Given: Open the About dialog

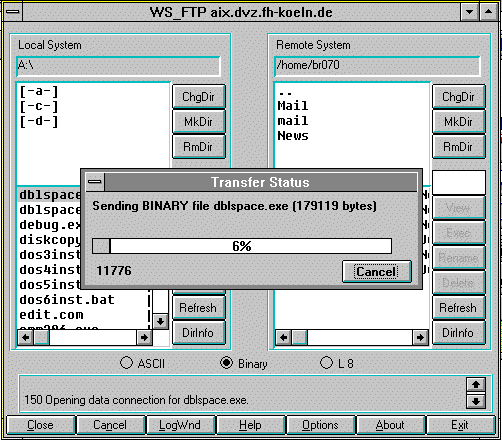Looking at the screenshot, I should point(391,425).
